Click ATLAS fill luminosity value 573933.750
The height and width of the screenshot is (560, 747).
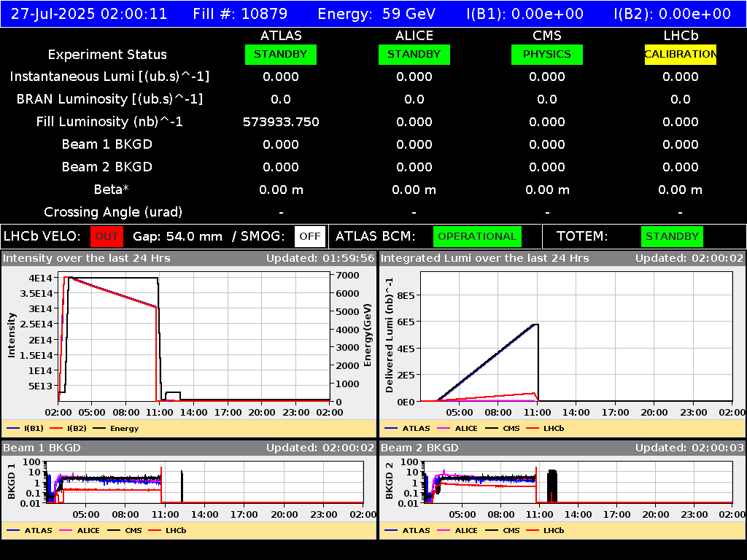point(281,122)
